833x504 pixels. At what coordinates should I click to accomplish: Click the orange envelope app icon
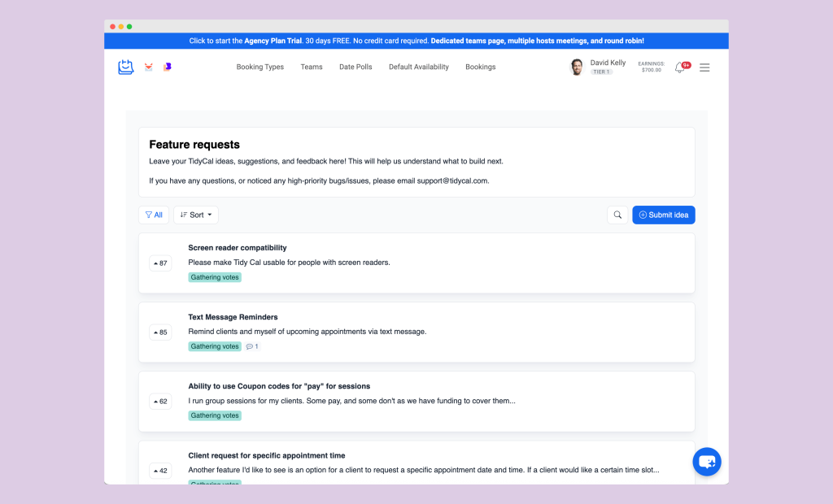(x=148, y=67)
